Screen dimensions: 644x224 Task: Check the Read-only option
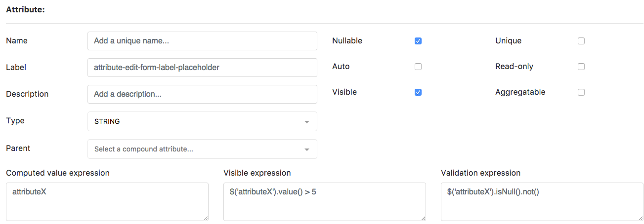(x=581, y=67)
